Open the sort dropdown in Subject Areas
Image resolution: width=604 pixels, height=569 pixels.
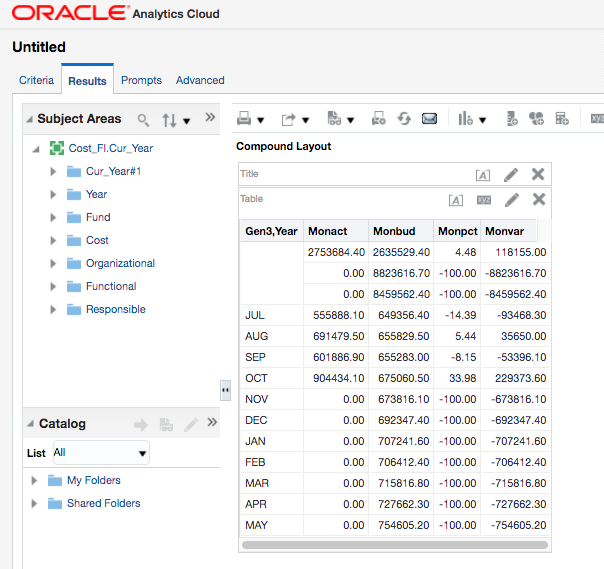176,120
